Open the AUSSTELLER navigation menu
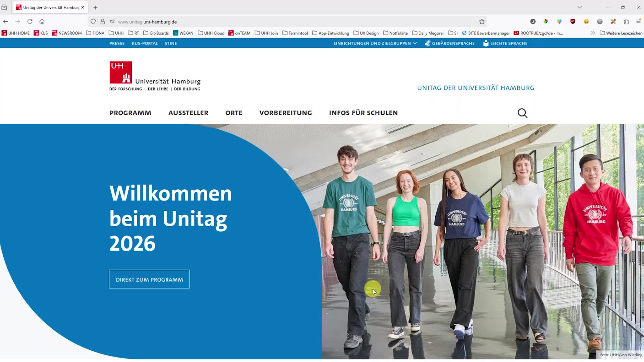The image size is (644, 362). coord(189,113)
